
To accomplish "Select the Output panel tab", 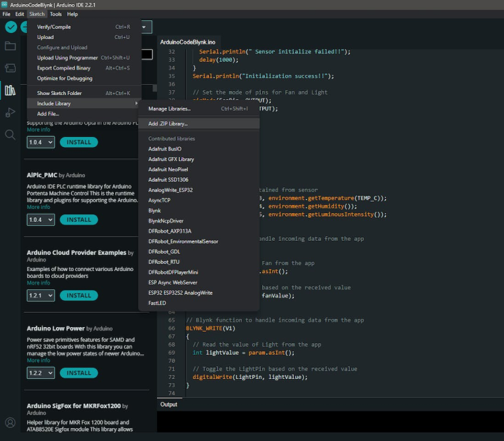I will point(168,405).
